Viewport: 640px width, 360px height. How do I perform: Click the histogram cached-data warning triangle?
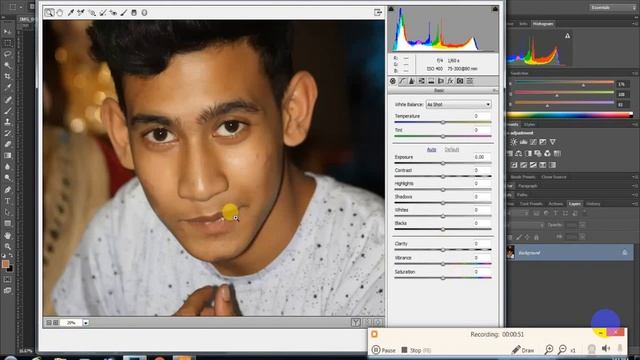pyautogui.click(x=567, y=36)
